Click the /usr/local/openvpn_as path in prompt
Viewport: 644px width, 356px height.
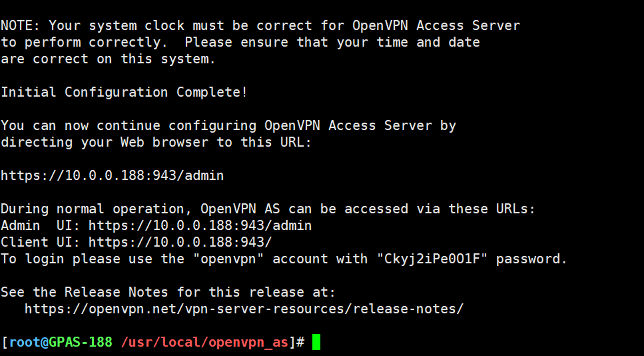pos(204,343)
